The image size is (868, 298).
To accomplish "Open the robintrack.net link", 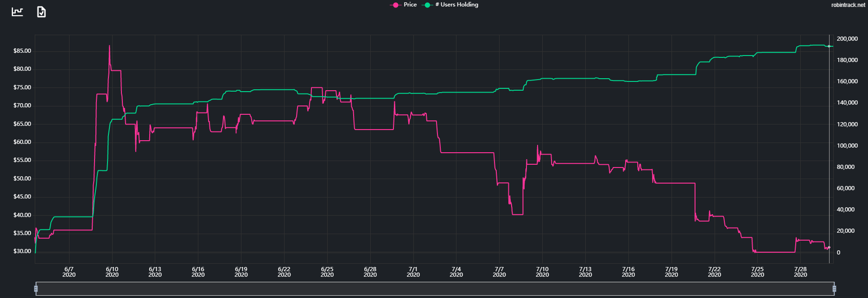I will click(848, 5).
